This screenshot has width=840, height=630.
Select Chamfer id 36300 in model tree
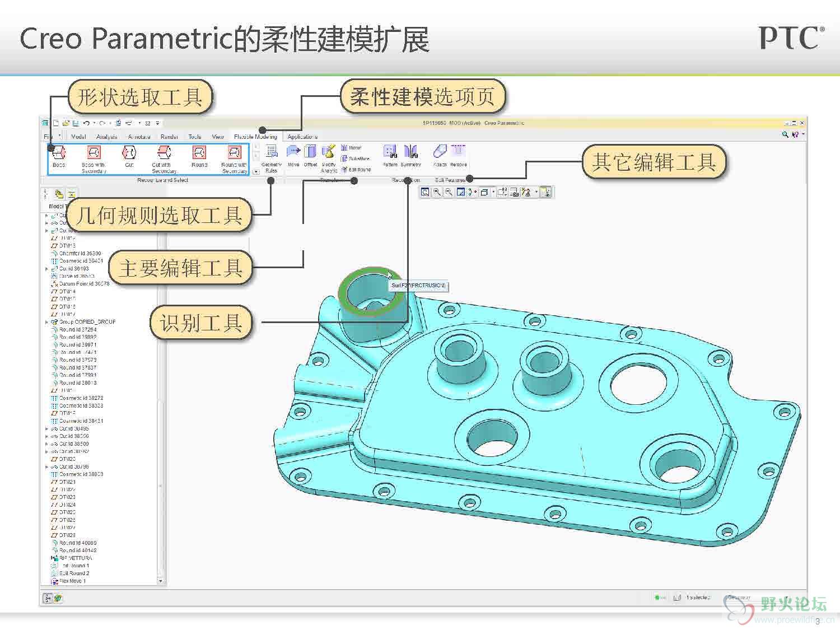tap(76, 254)
